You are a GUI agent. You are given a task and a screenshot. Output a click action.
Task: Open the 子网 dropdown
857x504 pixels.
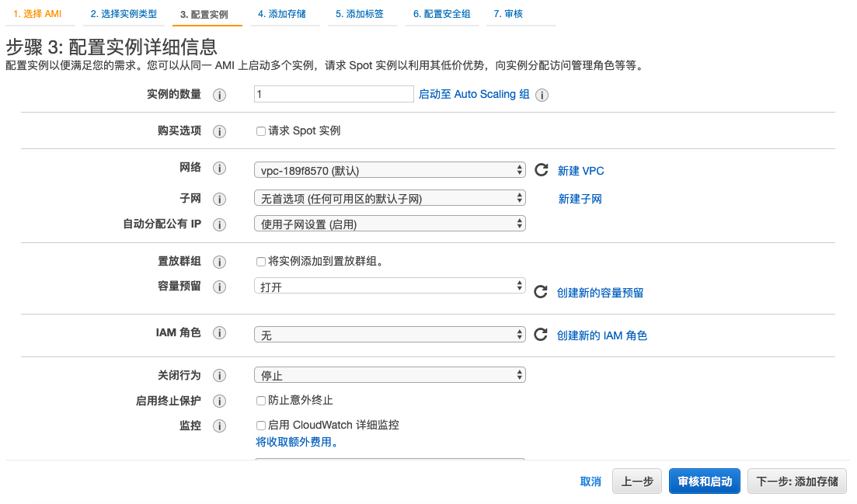390,198
